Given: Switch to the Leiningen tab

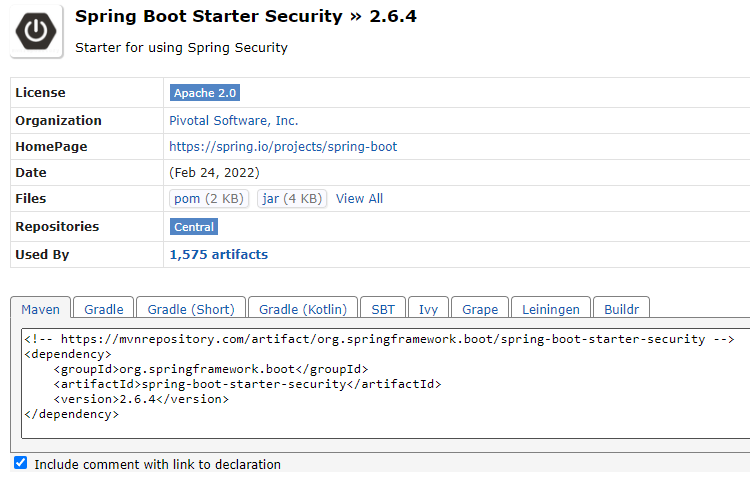Looking at the screenshot, I should [x=551, y=309].
